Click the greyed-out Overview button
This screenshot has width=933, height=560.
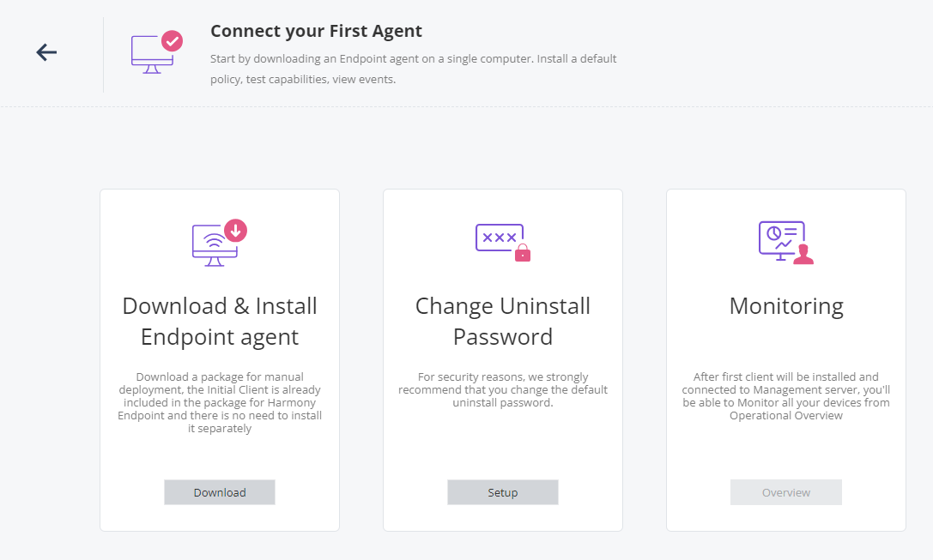click(x=786, y=492)
